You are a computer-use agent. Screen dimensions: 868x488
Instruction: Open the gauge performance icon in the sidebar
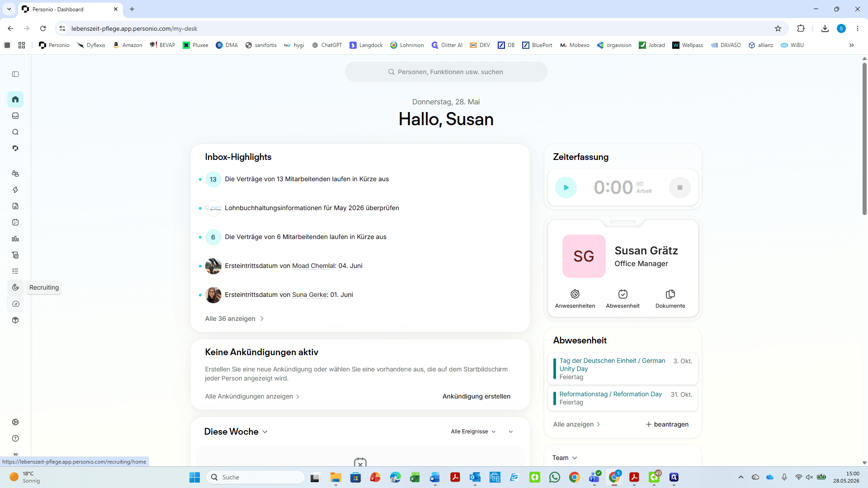tap(15, 304)
